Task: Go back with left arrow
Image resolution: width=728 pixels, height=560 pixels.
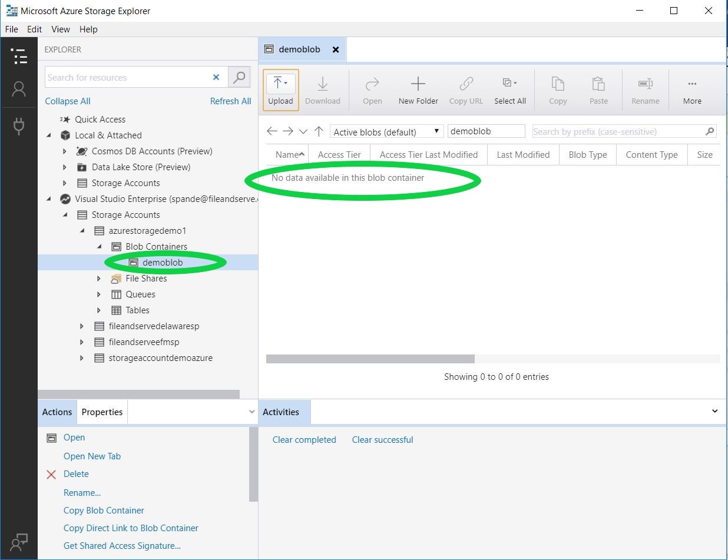Action: pos(272,131)
